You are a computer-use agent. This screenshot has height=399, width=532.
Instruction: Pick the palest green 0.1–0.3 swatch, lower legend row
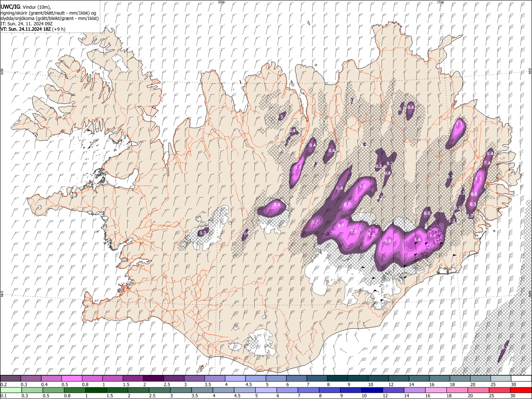pyautogui.click(x=11, y=390)
